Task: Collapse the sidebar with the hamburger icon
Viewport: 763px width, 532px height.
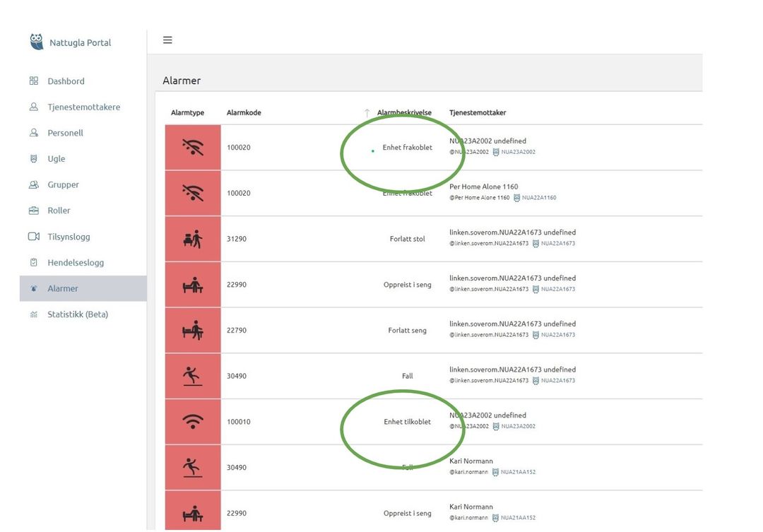Action: pos(167,40)
